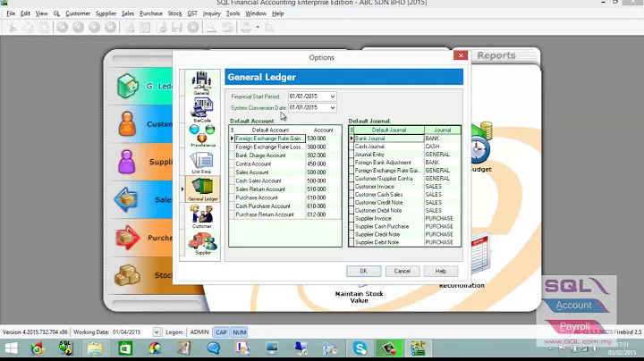Open File Explorer from the taskbar
This screenshot has width=644, height=361.
point(95,348)
